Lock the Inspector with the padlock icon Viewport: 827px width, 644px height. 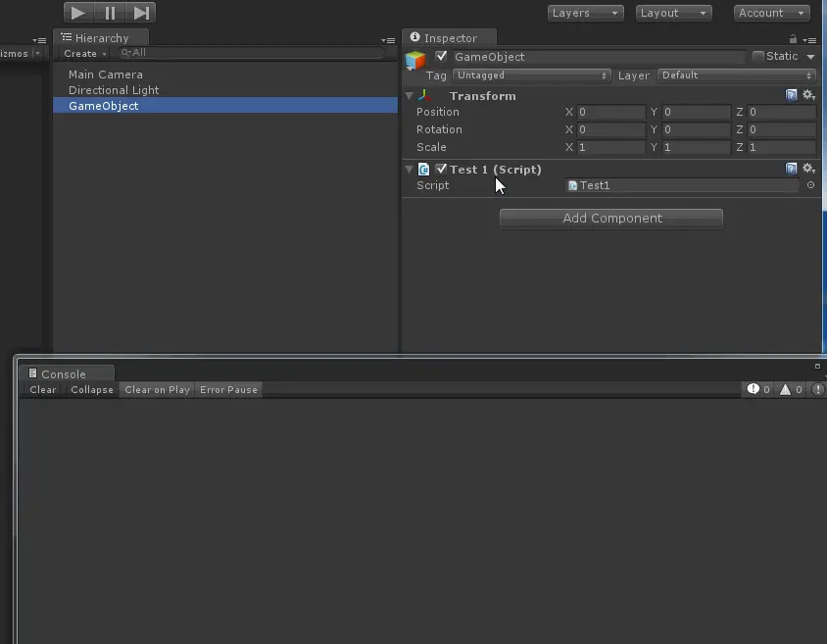[793, 39]
